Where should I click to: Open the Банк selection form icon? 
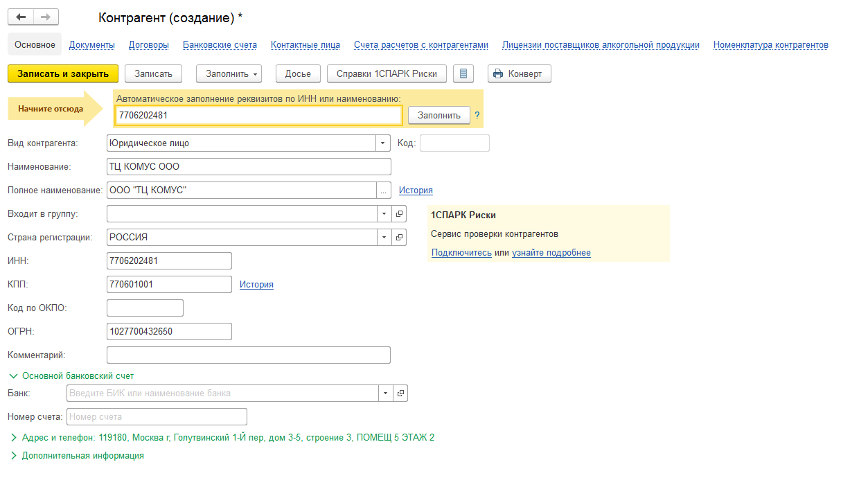400,393
